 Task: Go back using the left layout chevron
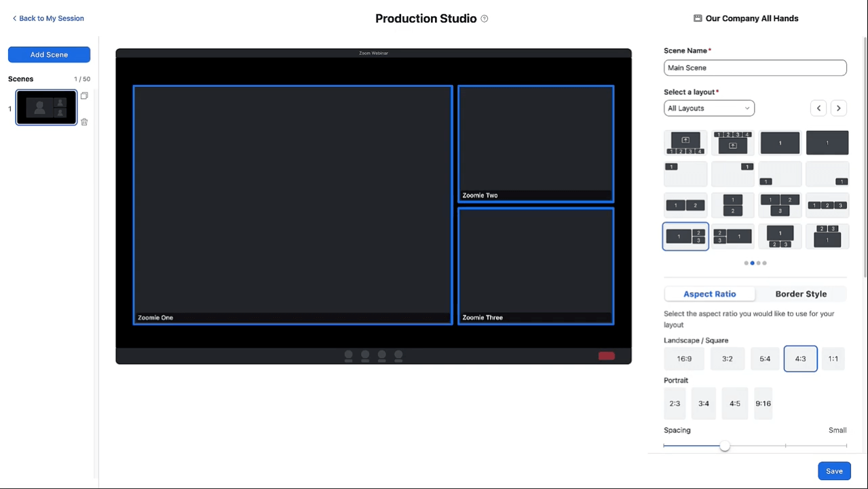coord(818,108)
